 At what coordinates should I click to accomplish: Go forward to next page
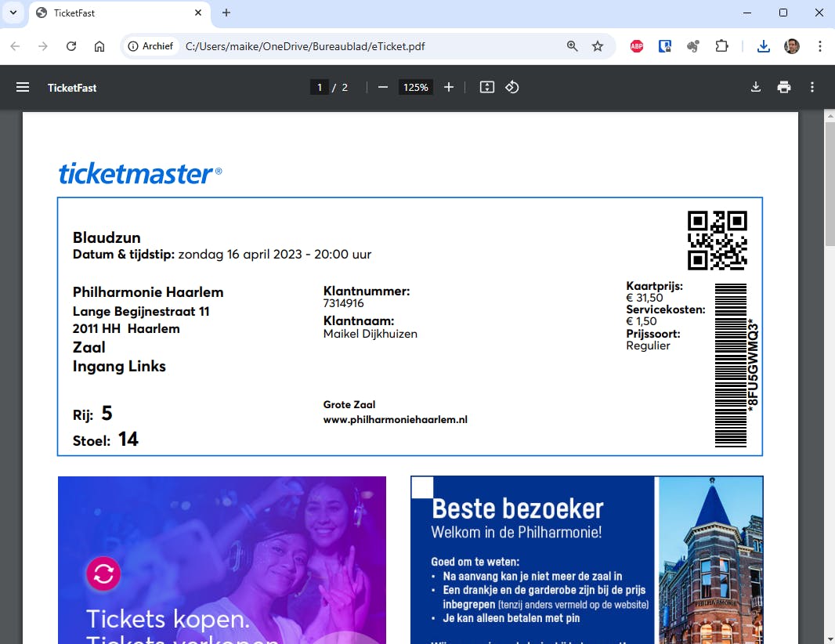(x=43, y=46)
